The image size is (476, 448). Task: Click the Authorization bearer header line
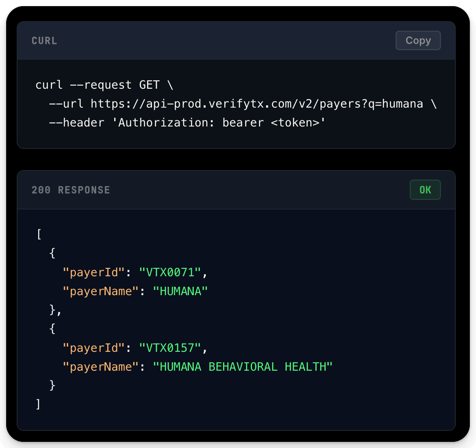[187, 123]
